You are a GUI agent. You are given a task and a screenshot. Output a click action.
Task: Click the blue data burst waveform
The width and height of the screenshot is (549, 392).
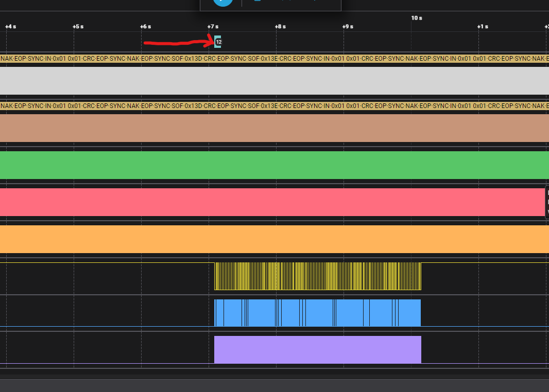click(317, 313)
